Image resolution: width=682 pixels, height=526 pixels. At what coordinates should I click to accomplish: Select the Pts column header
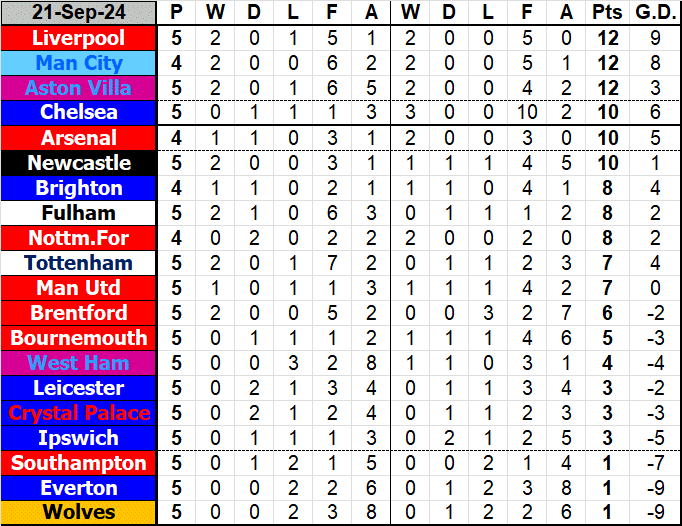pos(606,13)
